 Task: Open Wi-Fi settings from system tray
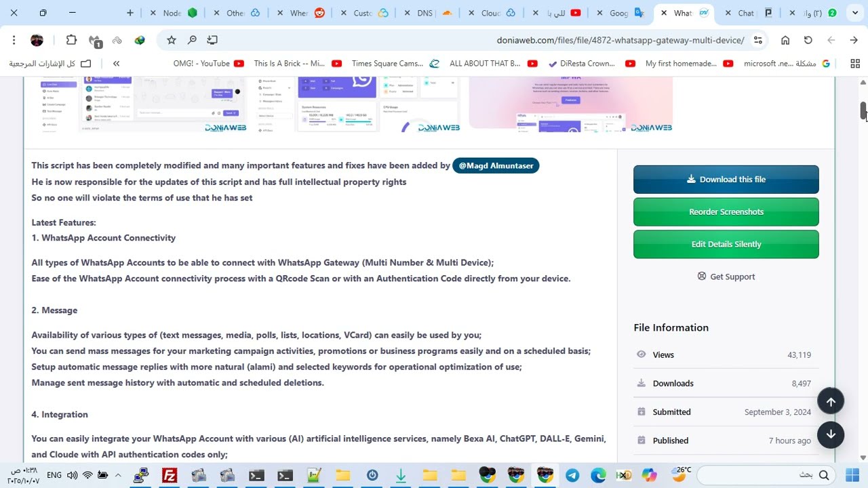pyautogui.click(x=87, y=476)
